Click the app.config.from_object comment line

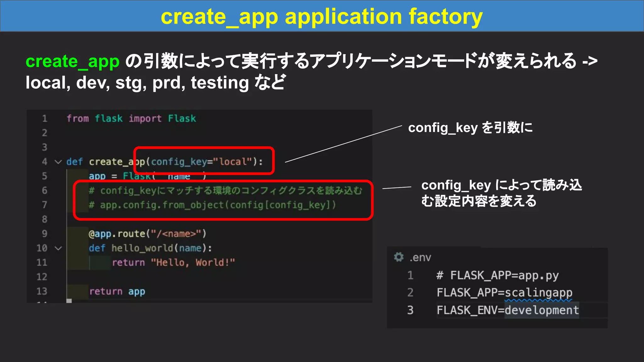(x=212, y=205)
